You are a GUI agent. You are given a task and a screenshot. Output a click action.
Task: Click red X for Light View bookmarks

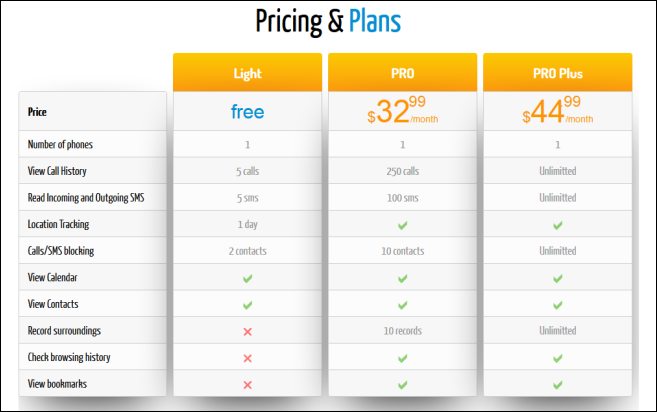(247, 384)
